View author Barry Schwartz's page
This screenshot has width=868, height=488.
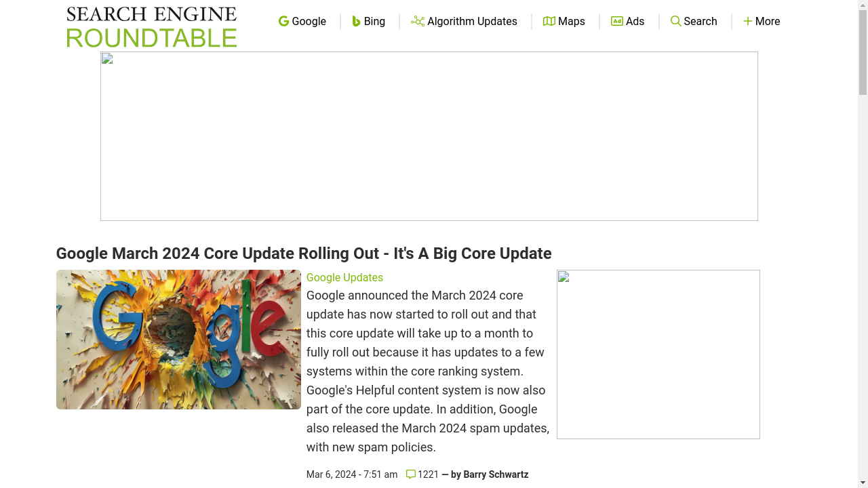[x=496, y=474]
